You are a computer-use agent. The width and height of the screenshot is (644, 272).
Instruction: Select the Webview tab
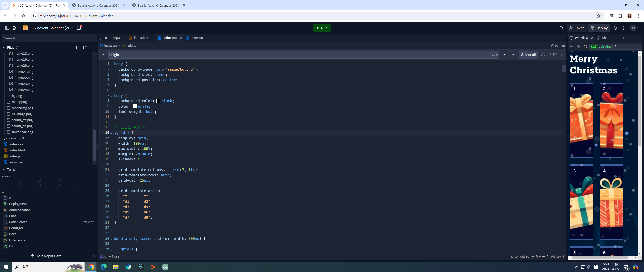[x=581, y=38]
